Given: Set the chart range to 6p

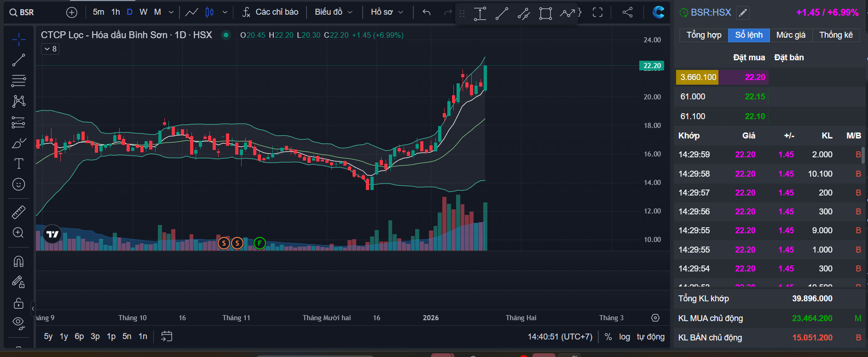Looking at the screenshot, I should (79, 336).
